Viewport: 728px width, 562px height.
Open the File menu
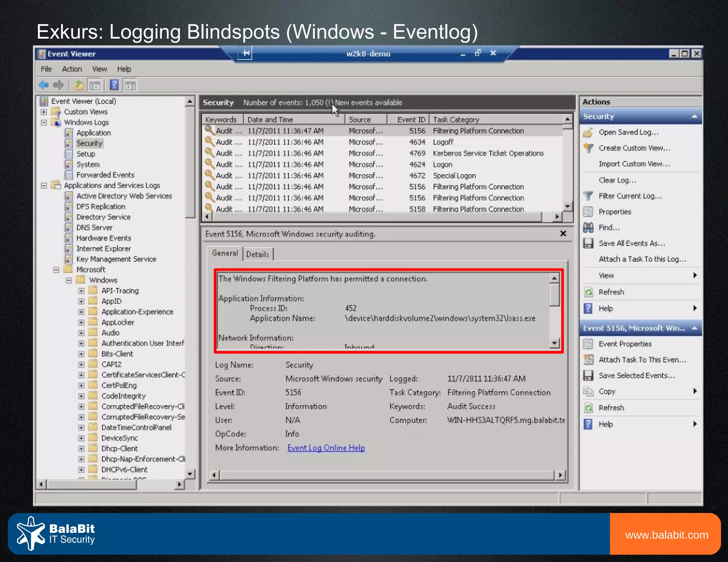pyautogui.click(x=46, y=69)
